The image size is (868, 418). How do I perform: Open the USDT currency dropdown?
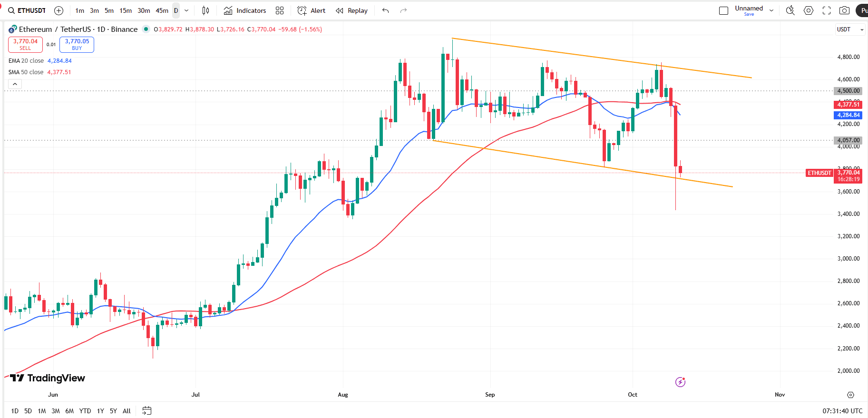[x=850, y=29]
